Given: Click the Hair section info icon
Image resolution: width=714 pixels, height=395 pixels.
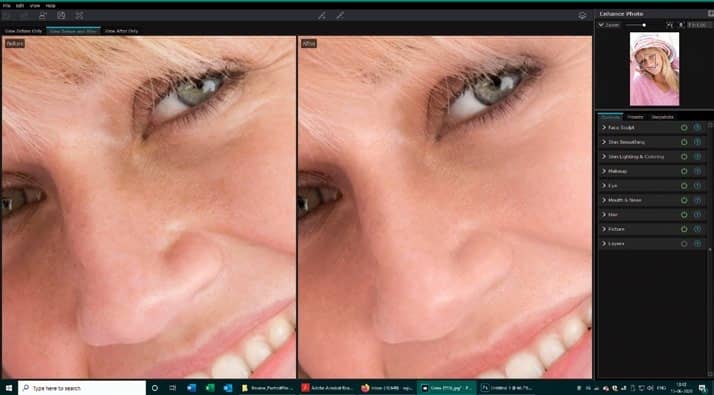Looking at the screenshot, I should (697, 215).
